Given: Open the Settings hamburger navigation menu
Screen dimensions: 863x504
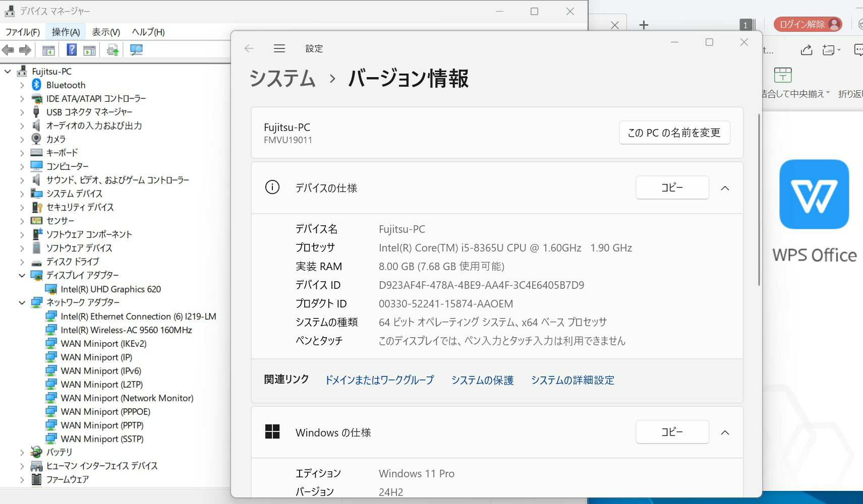Looking at the screenshot, I should (x=279, y=48).
